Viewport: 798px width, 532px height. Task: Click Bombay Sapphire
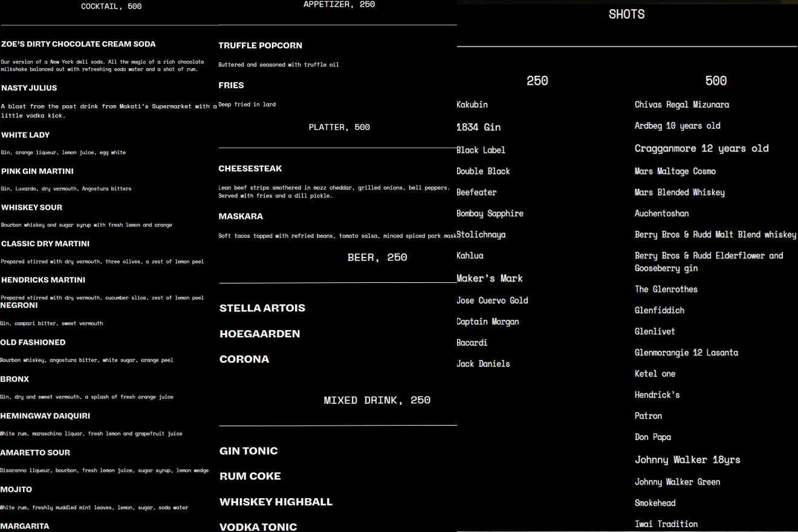(490, 213)
